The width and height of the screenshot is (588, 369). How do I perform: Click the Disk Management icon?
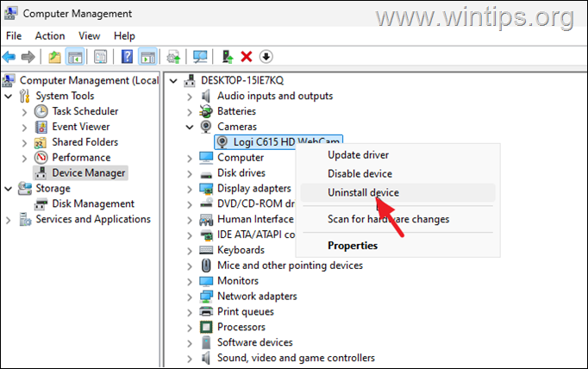(x=41, y=204)
